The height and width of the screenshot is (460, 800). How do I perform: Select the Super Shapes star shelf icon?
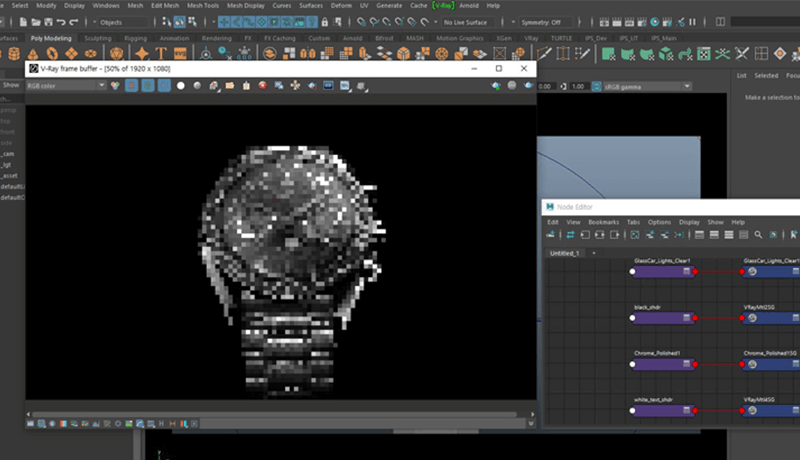point(142,54)
